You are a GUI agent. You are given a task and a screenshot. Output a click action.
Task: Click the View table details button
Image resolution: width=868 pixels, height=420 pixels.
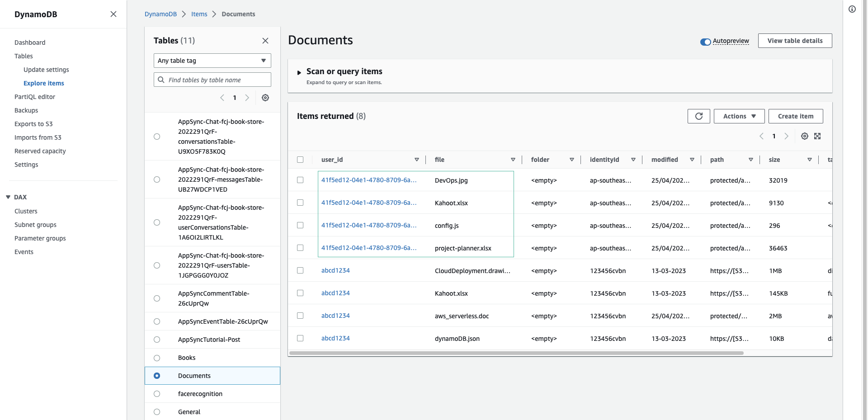click(795, 41)
